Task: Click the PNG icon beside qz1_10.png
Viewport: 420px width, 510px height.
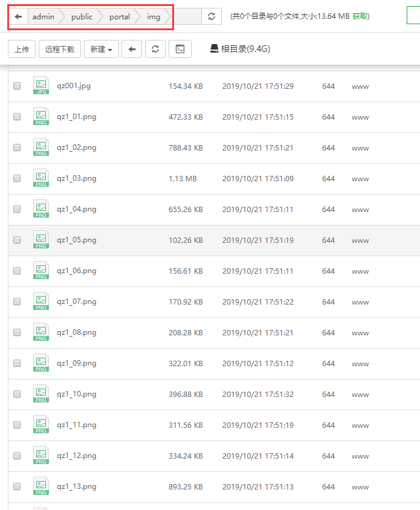Action: tap(41, 394)
